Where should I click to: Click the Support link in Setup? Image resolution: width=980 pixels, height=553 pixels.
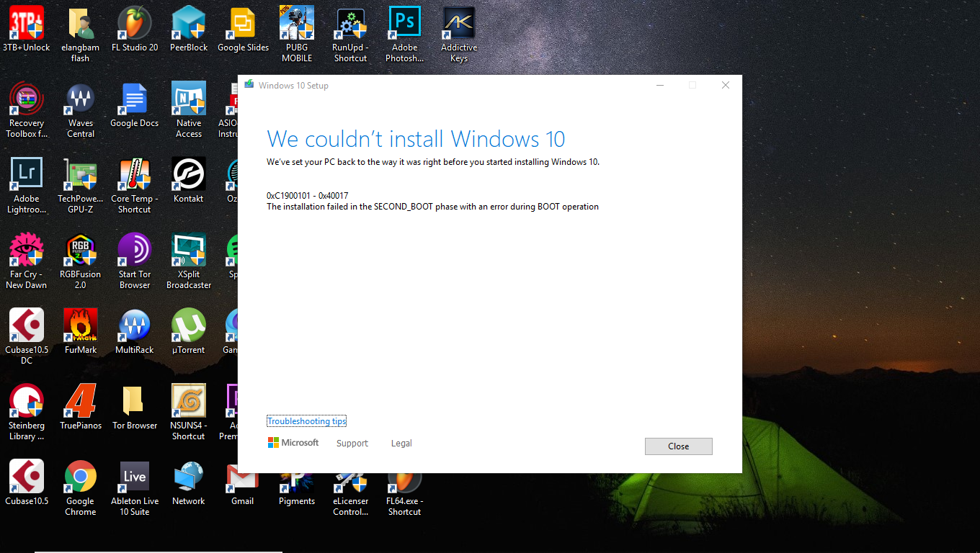click(352, 444)
